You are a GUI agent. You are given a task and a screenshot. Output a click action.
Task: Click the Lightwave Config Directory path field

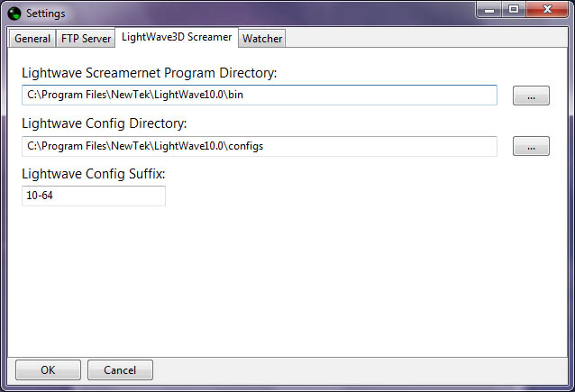coord(260,146)
